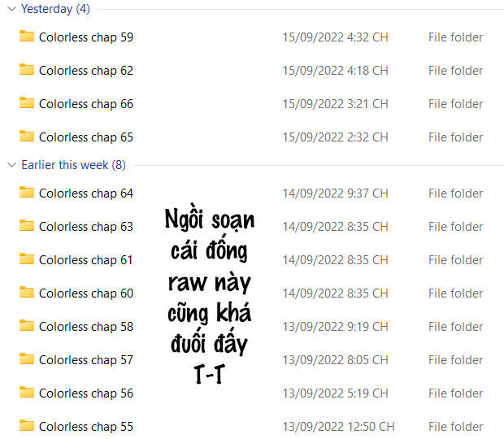
Task: Select the Earlier this week (8) header
Action: [73, 165]
